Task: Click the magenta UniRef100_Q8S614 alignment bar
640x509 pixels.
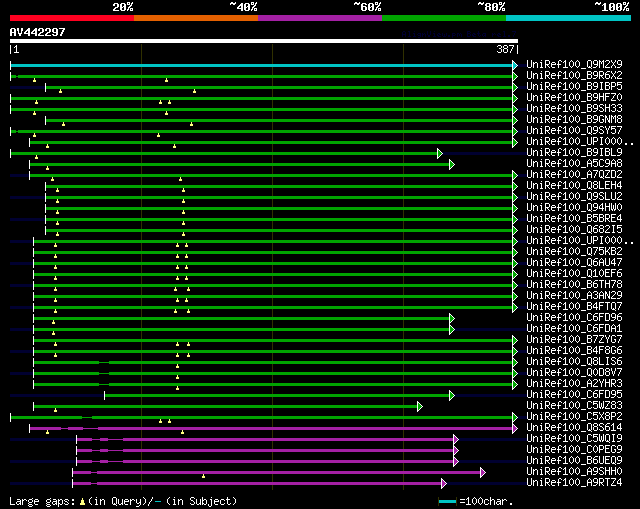Action: 271,429
